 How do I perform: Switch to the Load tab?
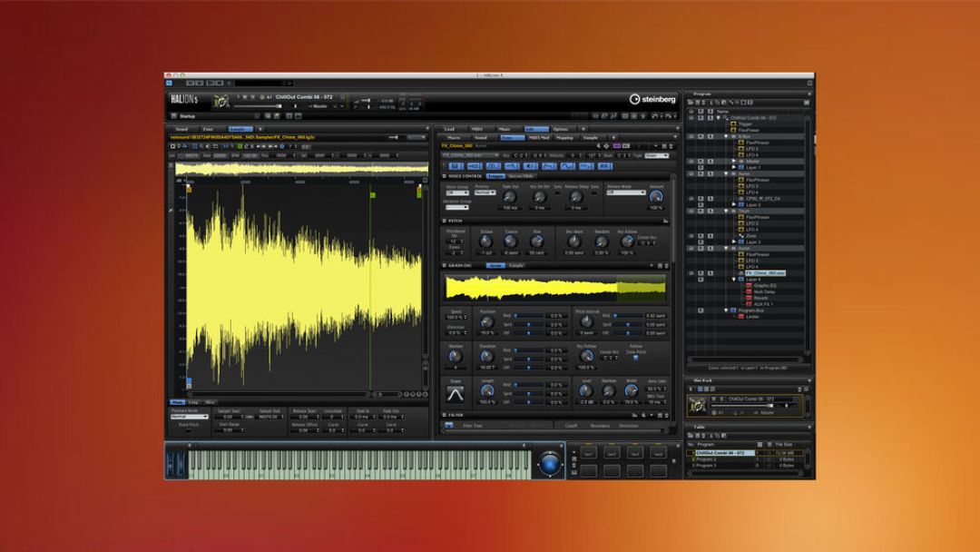point(449,129)
